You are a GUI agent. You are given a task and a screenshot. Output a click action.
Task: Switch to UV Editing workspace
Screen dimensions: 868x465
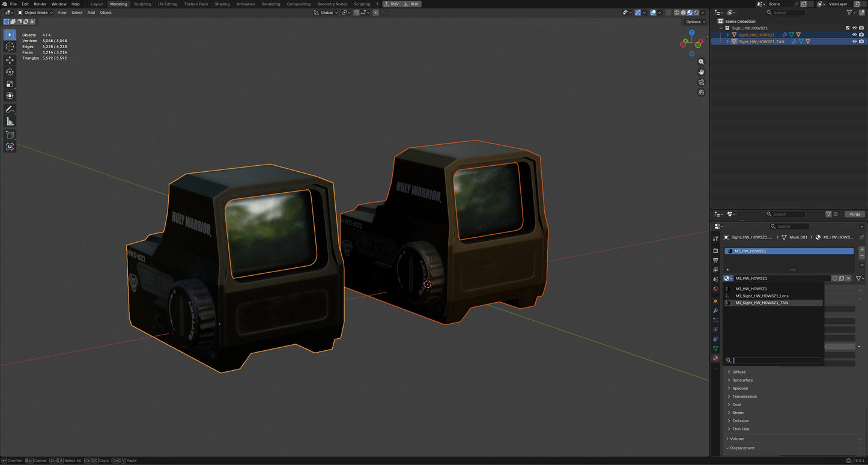pos(168,4)
